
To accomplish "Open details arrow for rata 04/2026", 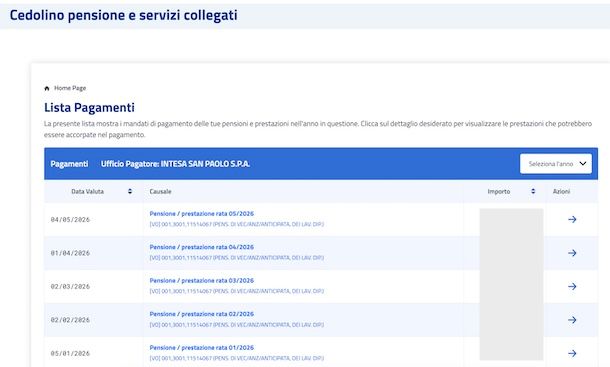I will tap(572, 253).
